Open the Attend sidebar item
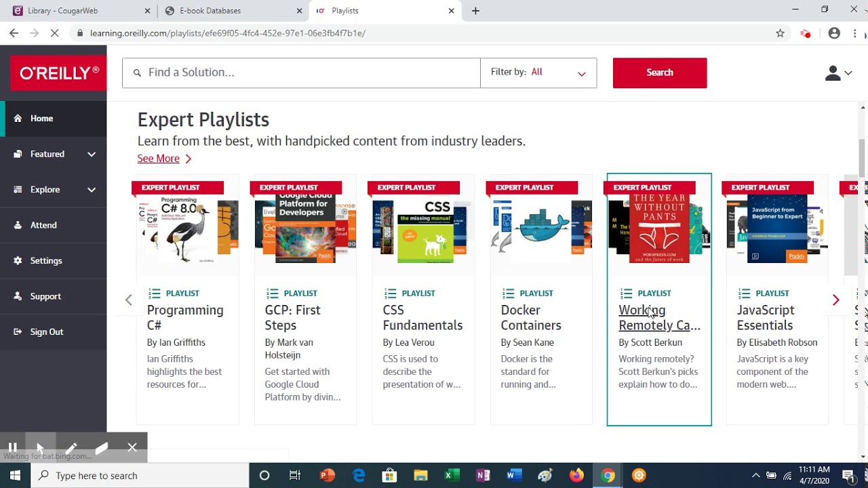Screen dimensions: 868x488 [54, 225]
